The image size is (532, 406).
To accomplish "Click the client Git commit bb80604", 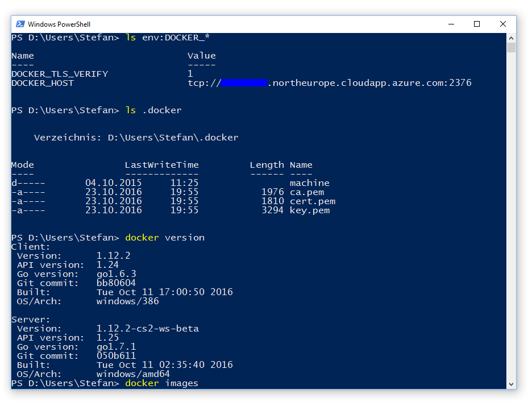I will [x=116, y=283].
